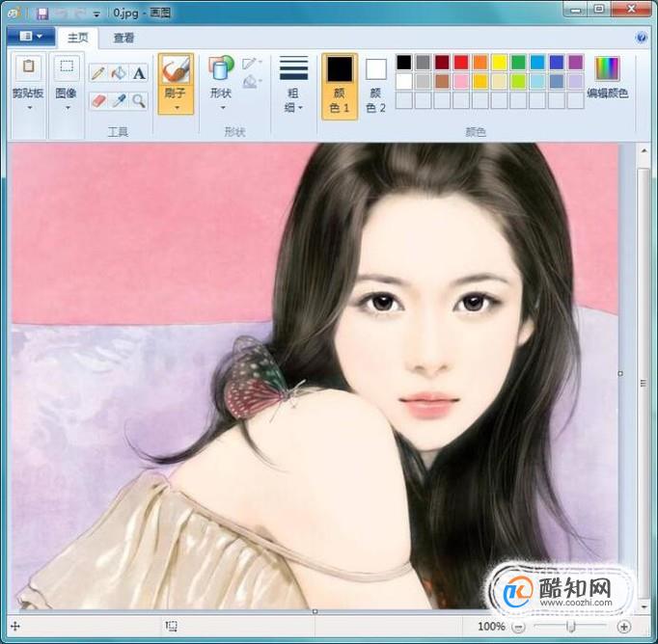Expand the Clipboard (剪贴板) dropdown arrow

(x=30, y=108)
